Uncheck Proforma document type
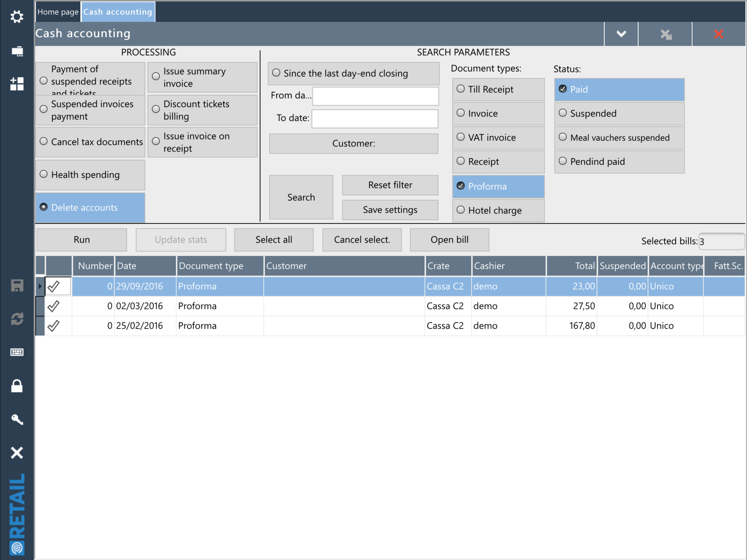Screen dimensions: 747x560 (498, 186)
